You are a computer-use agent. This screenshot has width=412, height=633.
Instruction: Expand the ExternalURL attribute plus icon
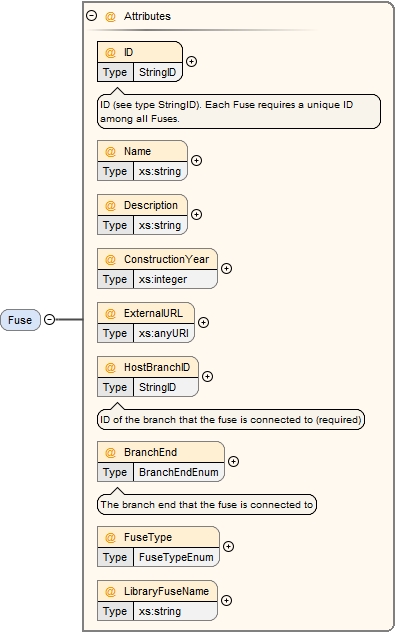203,322
